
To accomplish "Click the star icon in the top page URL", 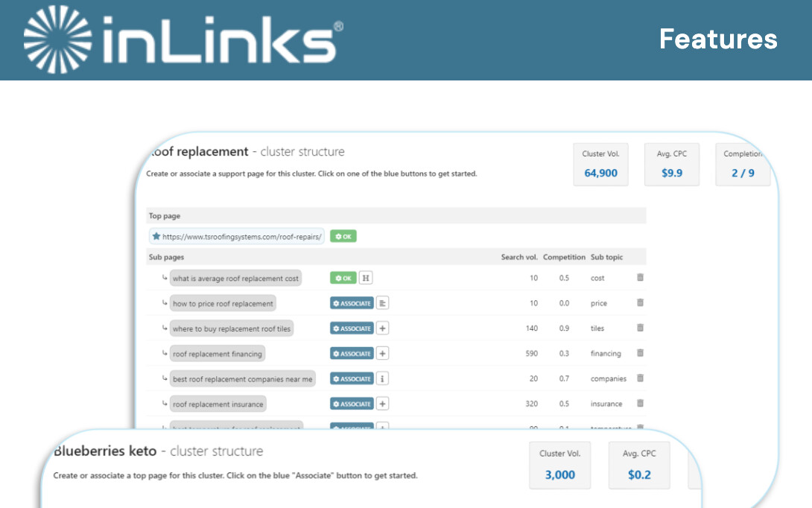I will pyautogui.click(x=156, y=236).
